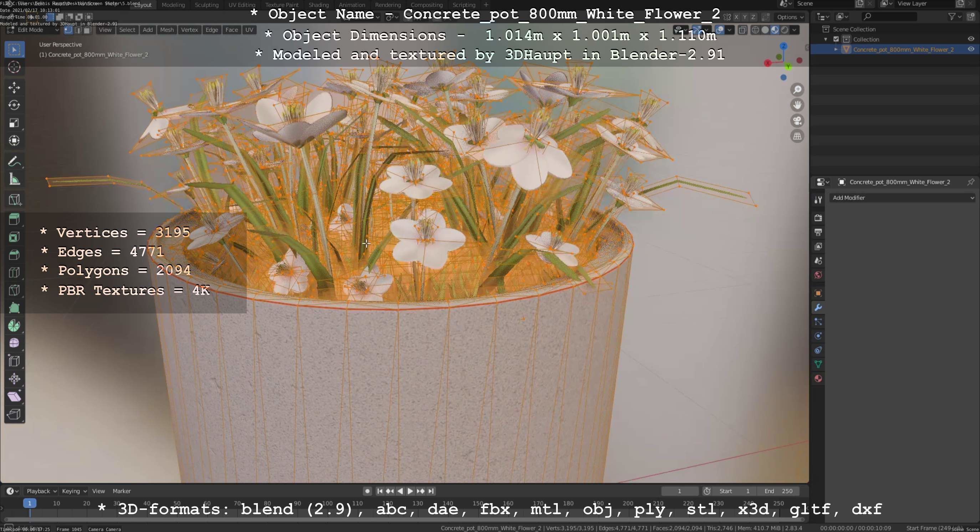The width and height of the screenshot is (980, 532).
Task: Activate the Poly Build tool
Action: [15, 308]
